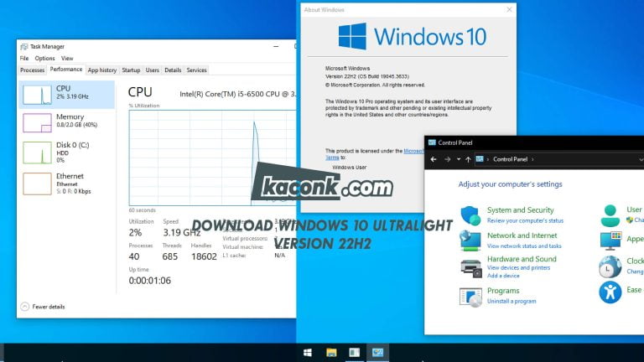Image resolution: width=644 pixels, height=362 pixels.
Task: Go forward in Control Panel navigation
Action: coord(447,159)
